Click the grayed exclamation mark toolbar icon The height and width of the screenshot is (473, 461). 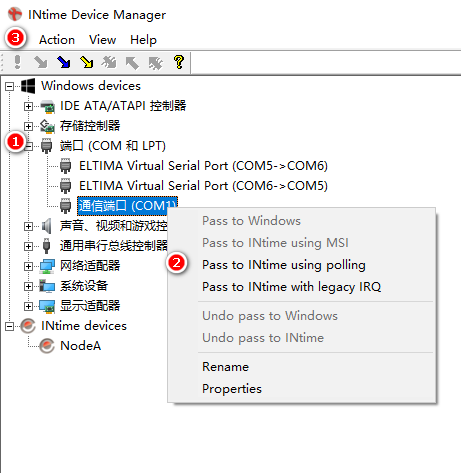coord(17,62)
